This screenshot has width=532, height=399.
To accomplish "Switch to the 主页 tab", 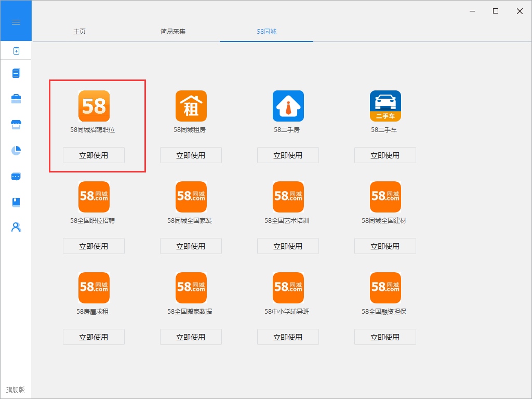I will [79, 32].
